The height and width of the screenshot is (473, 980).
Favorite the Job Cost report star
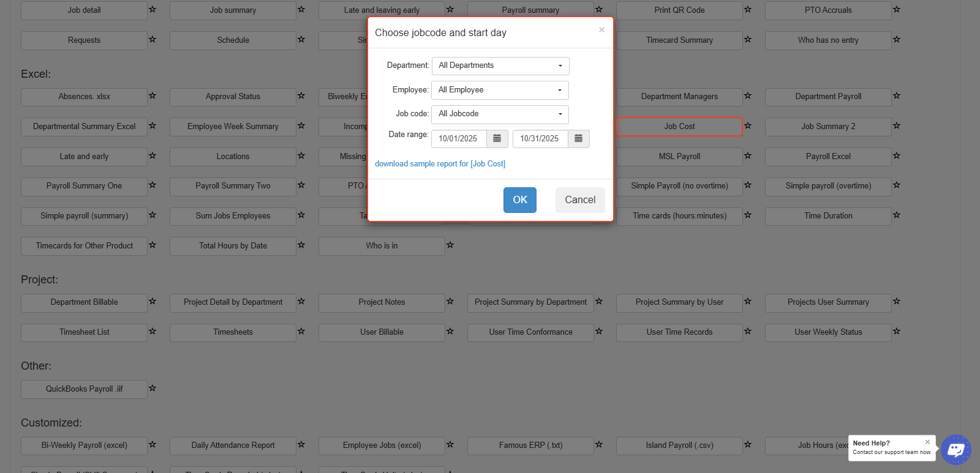[748, 126]
